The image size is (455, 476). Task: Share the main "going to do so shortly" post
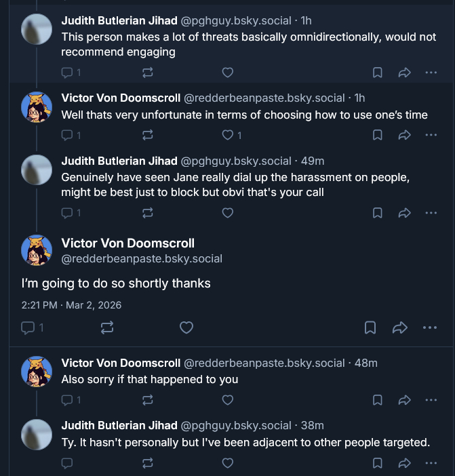[400, 328]
